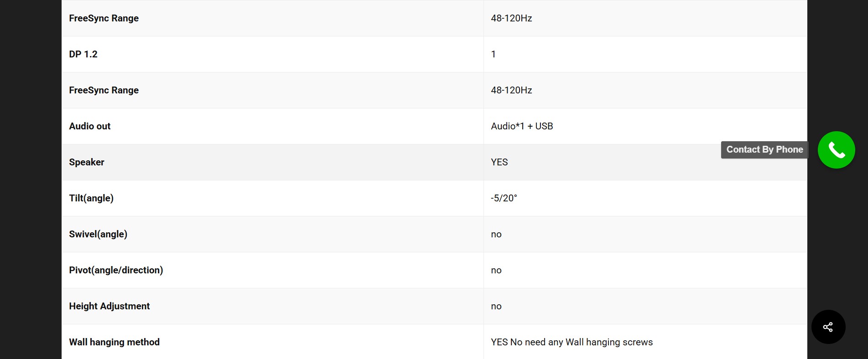The image size is (868, 359).
Task: Click the Height Adjustment no value
Action: coord(496,306)
